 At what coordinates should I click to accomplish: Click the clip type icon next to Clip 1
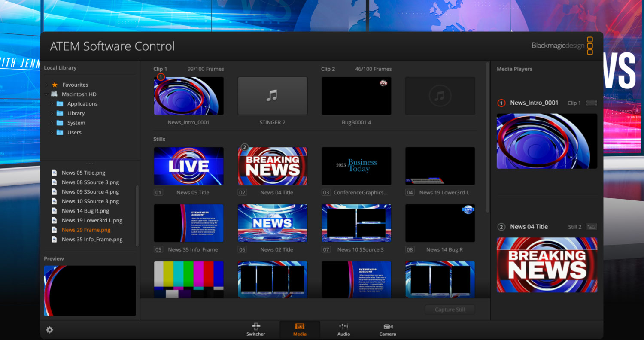(591, 103)
